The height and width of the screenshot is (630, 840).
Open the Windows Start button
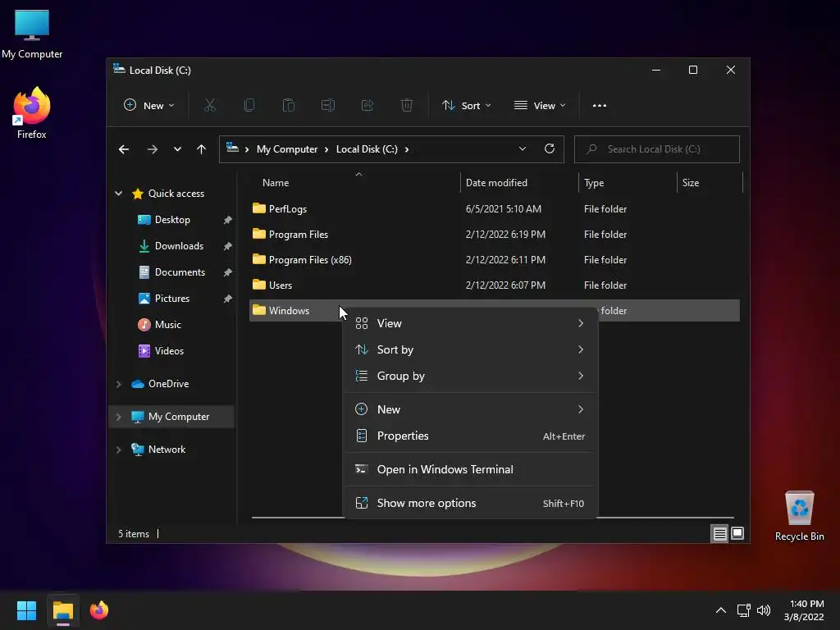pyautogui.click(x=26, y=610)
